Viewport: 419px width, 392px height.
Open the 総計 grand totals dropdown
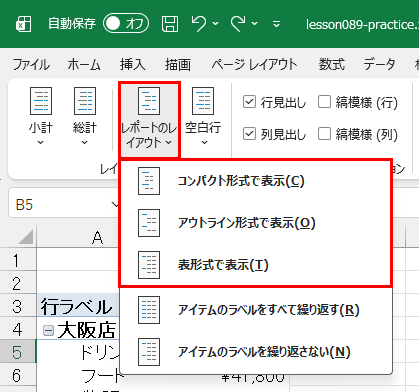click(85, 116)
